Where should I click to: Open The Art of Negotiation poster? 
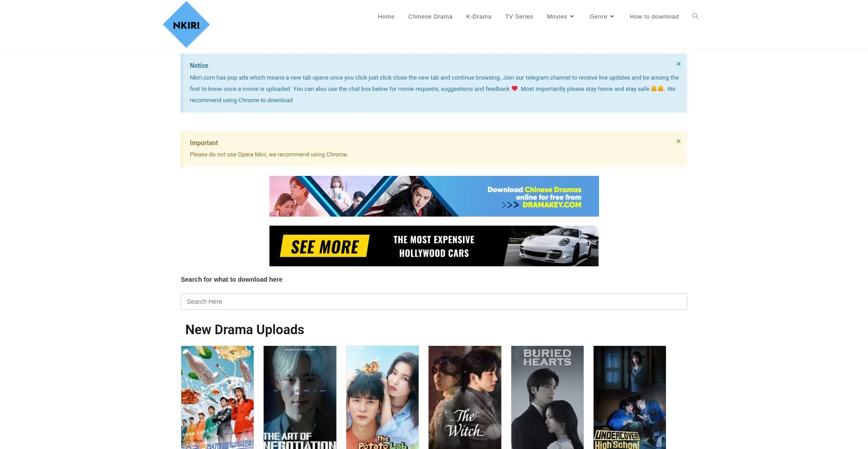click(x=300, y=397)
